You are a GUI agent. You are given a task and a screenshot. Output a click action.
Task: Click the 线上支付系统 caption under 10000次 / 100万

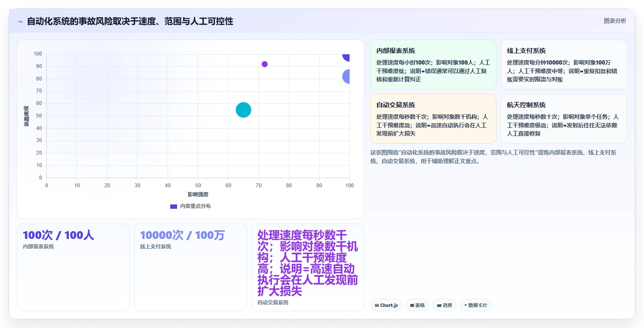click(156, 247)
